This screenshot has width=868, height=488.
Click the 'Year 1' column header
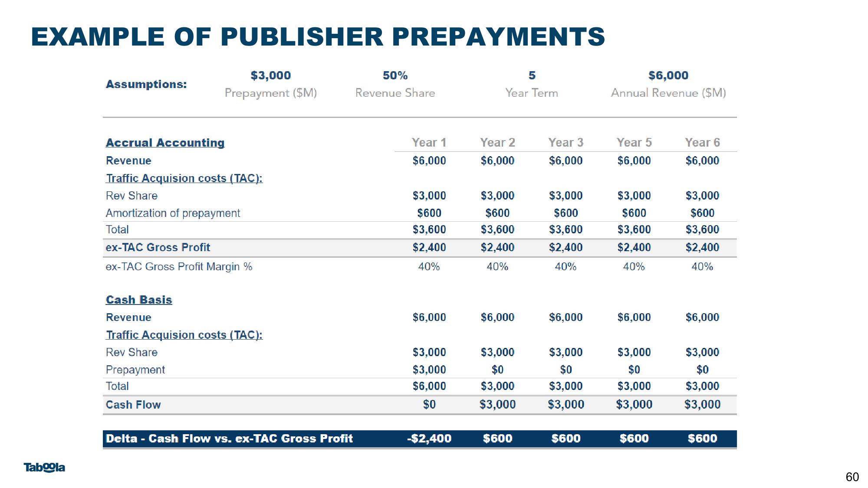[429, 143]
